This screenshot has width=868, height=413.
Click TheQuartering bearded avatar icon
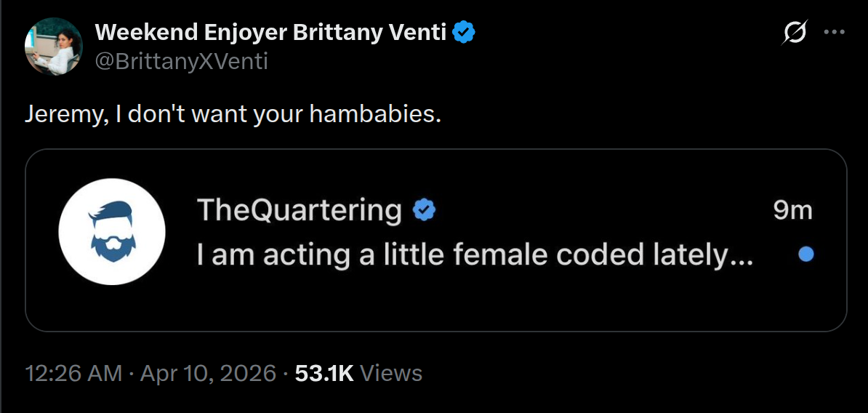(x=112, y=231)
